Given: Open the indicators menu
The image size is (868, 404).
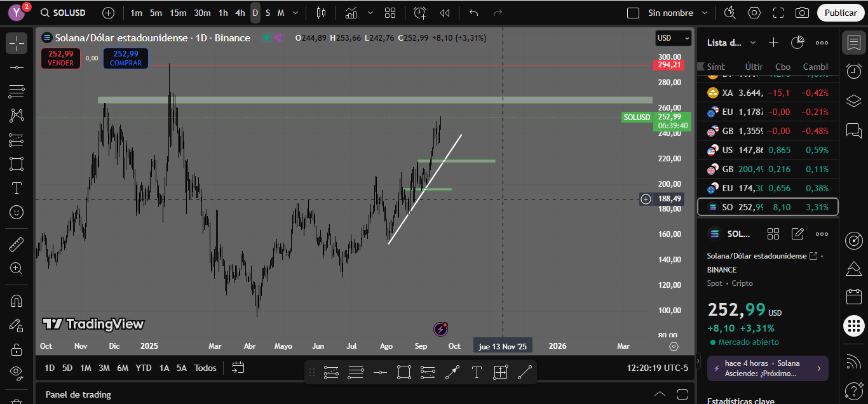Looking at the screenshot, I should coord(351,13).
